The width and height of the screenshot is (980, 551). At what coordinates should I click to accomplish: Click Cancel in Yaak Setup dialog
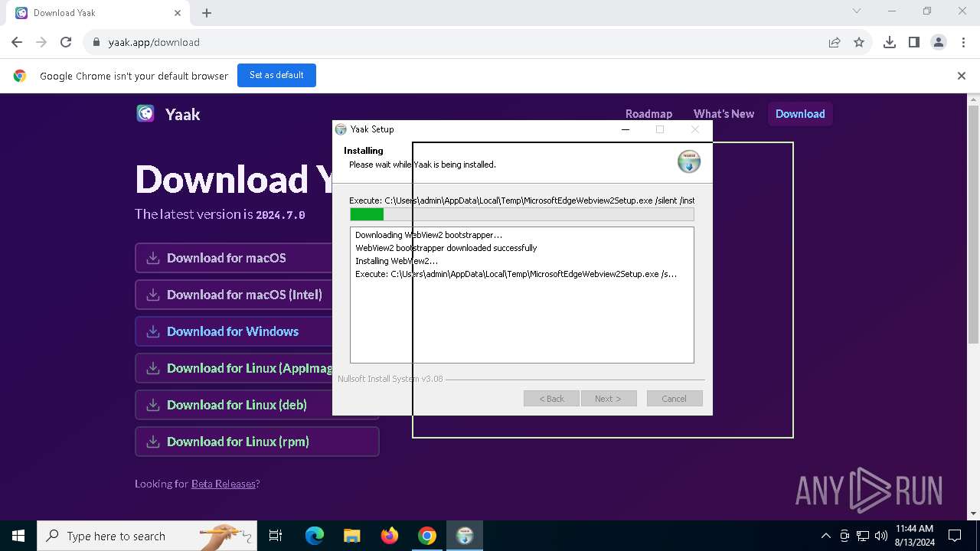(x=674, y=399)
